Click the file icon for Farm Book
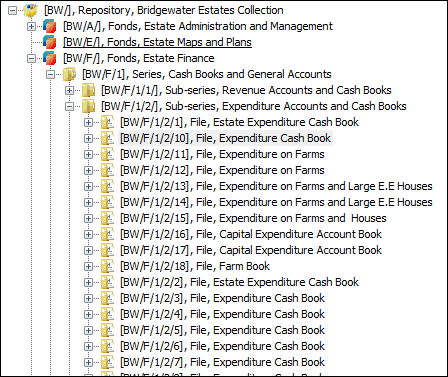The image size is (448, 377). pos(107,266)
